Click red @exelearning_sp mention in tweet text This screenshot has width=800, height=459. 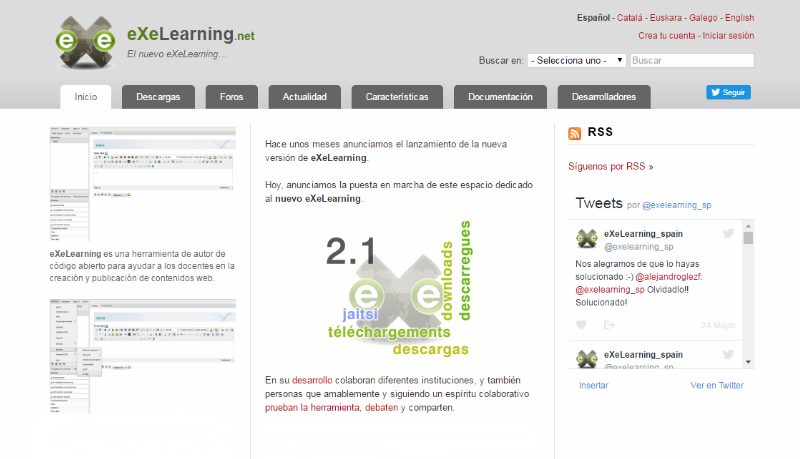click(610, 290)
